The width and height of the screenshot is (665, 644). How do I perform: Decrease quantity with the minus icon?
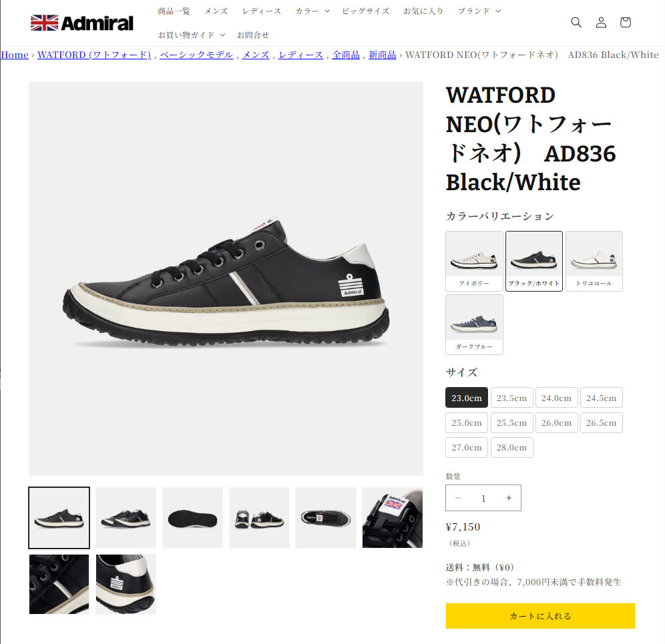coord(458,498)
